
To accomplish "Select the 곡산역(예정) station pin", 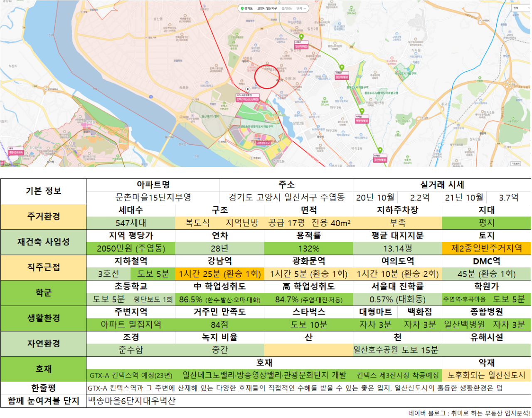I will click(x=380, y=151).
